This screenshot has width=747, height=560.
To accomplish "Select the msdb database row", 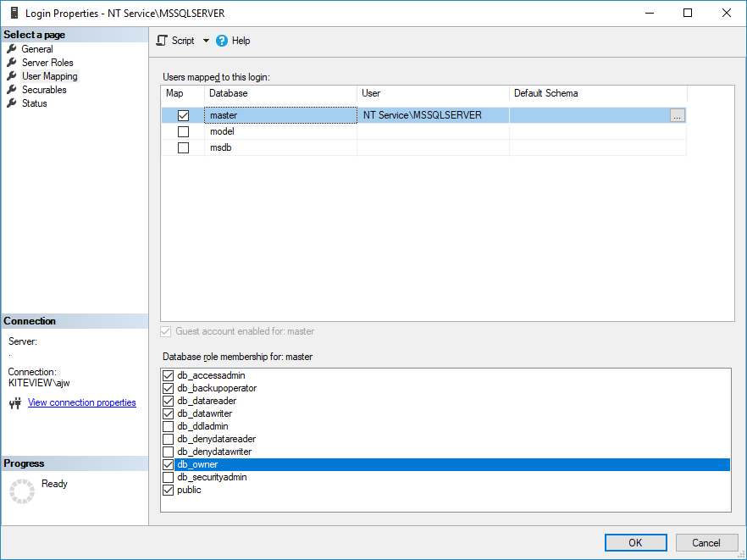I will (x=423, y=147).
